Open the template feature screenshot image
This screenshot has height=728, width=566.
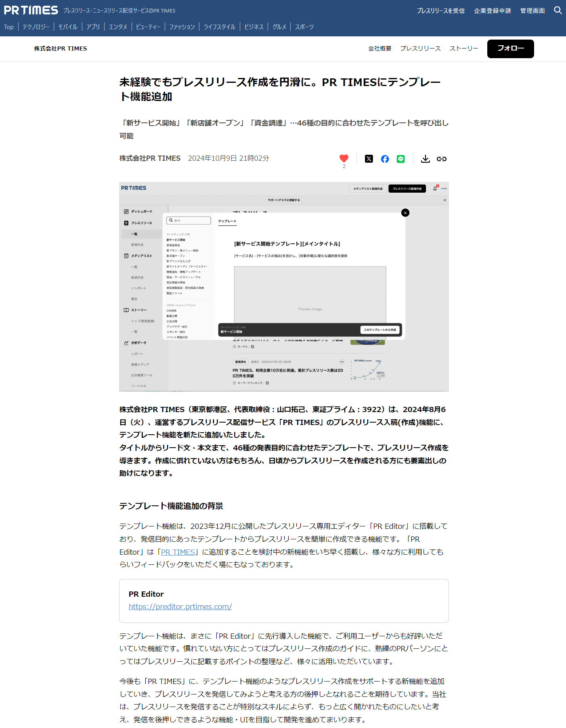click(x=284, y=286)
